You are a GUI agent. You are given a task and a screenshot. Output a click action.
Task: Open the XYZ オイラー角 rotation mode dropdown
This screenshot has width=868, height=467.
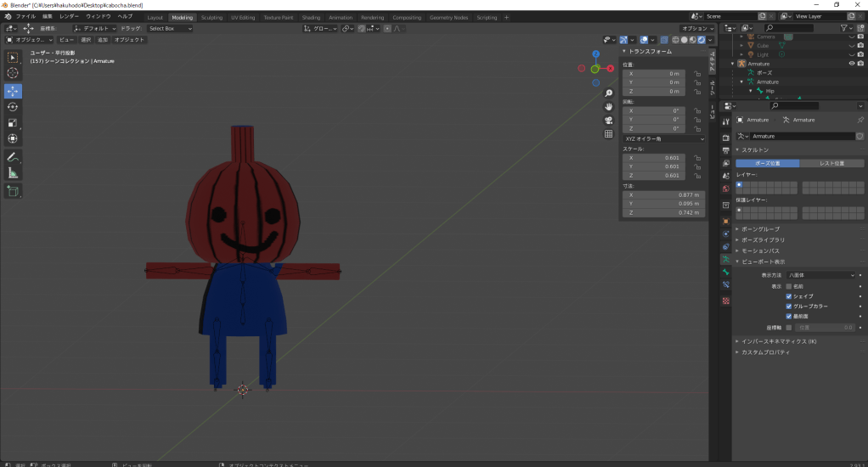[664, 138]
